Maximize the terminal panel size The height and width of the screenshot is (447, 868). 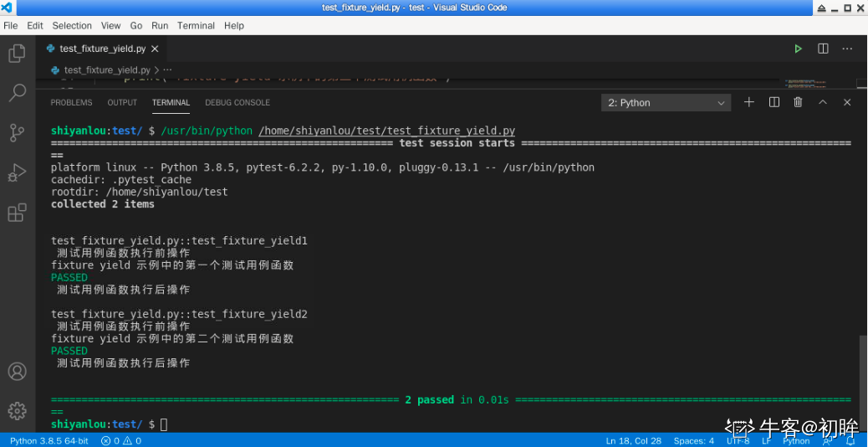pyautogui.click(x=823, y=102)
